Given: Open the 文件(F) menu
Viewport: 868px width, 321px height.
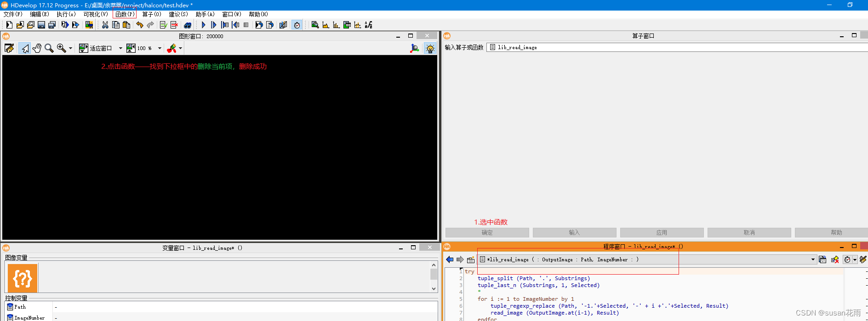Looking at the screenshot, I should (x=13, y=14).
